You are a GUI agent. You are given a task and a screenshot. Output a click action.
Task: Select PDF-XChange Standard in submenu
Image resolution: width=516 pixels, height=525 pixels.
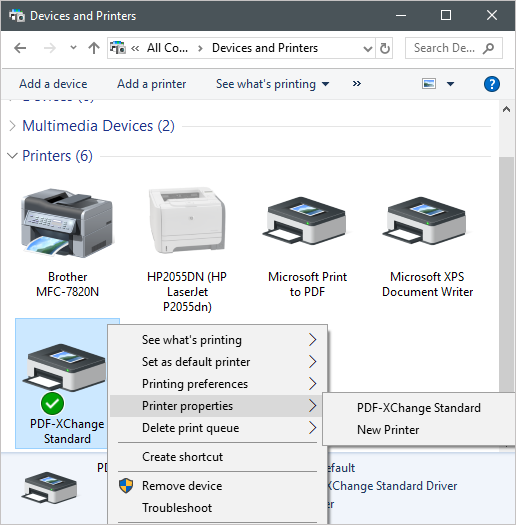[x=419, y=408]
